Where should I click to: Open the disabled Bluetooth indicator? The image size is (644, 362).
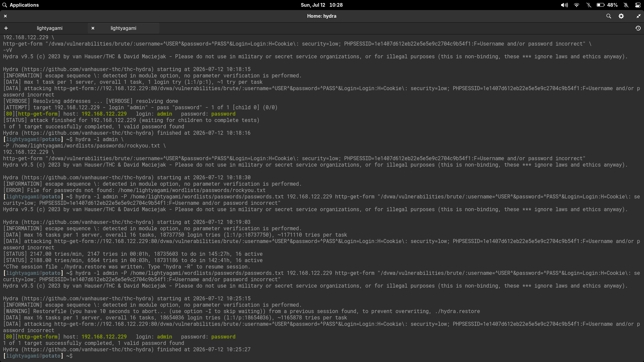[x=589, y=5]
